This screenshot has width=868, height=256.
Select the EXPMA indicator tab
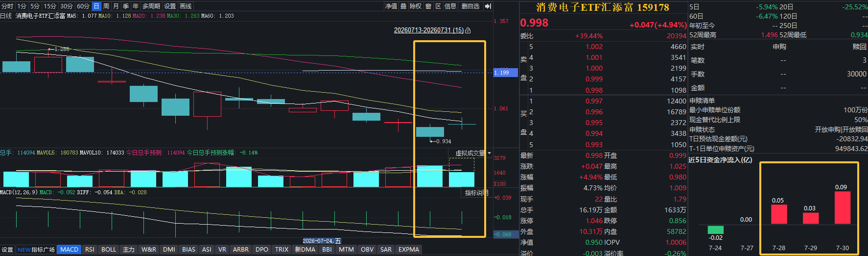click(x=409, y=250)
